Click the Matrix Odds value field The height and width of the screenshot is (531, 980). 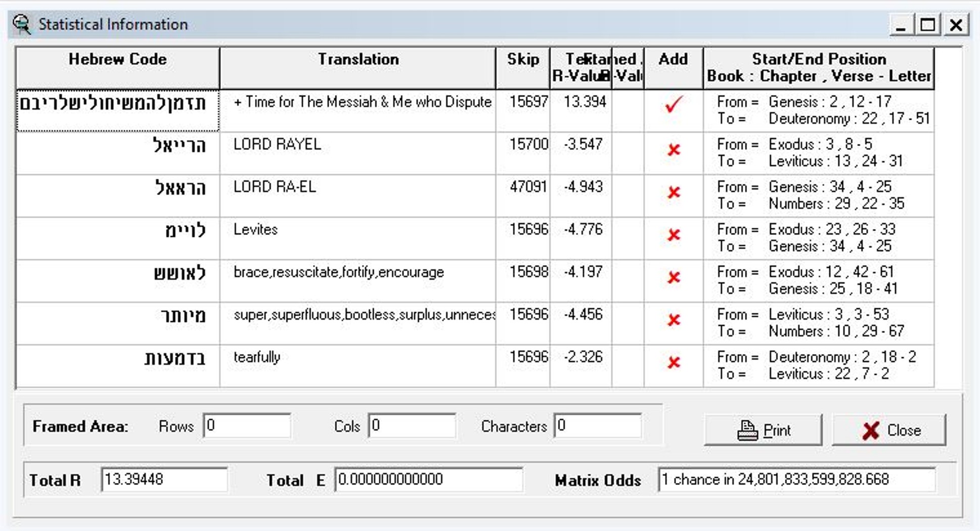[x=796, y=479]
